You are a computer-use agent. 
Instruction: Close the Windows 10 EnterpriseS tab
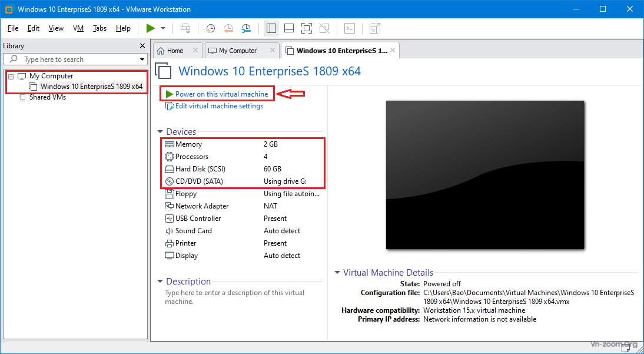coord(393,51)
